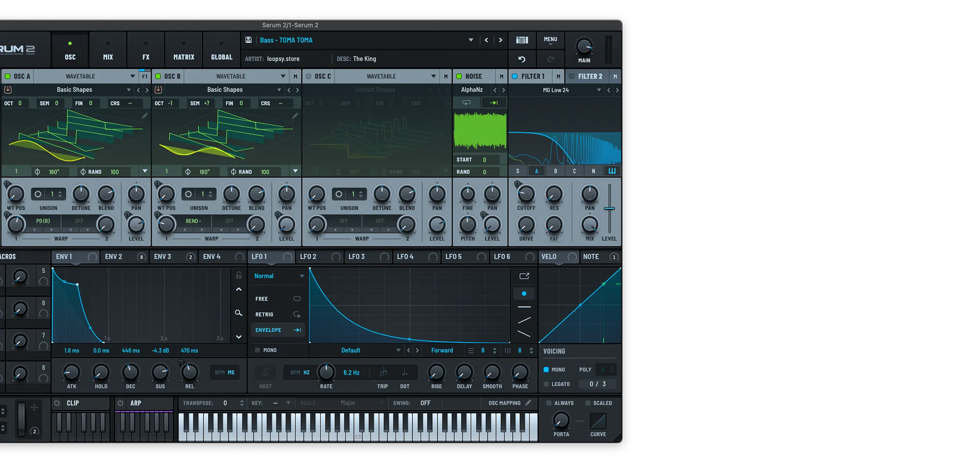The image size is (980, 470).
Task: Toggle LFO dotted rate icon
Action: [405, 372]
